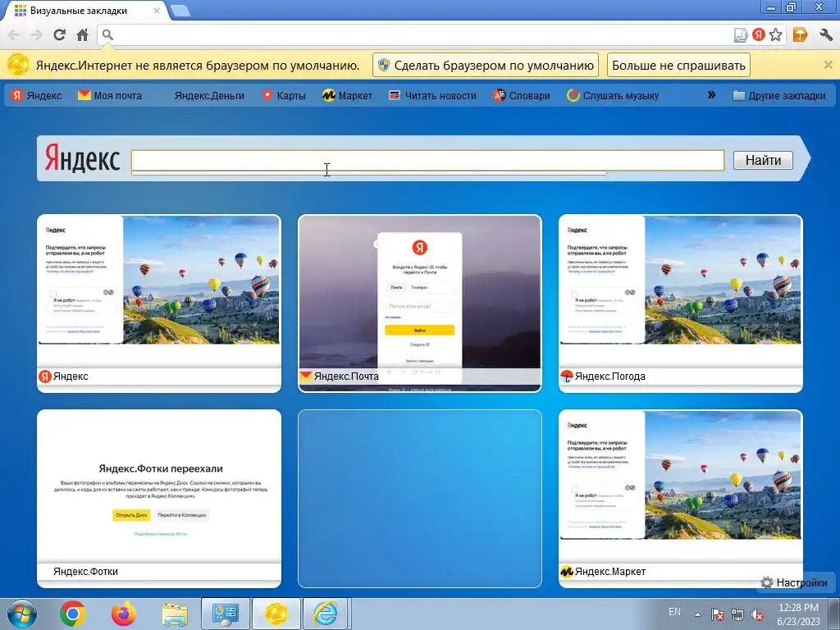Open the Яндекс.Фотки visual bookmark thumbnail
This screenshot has width=840, height=630.
tap(159, 499)
